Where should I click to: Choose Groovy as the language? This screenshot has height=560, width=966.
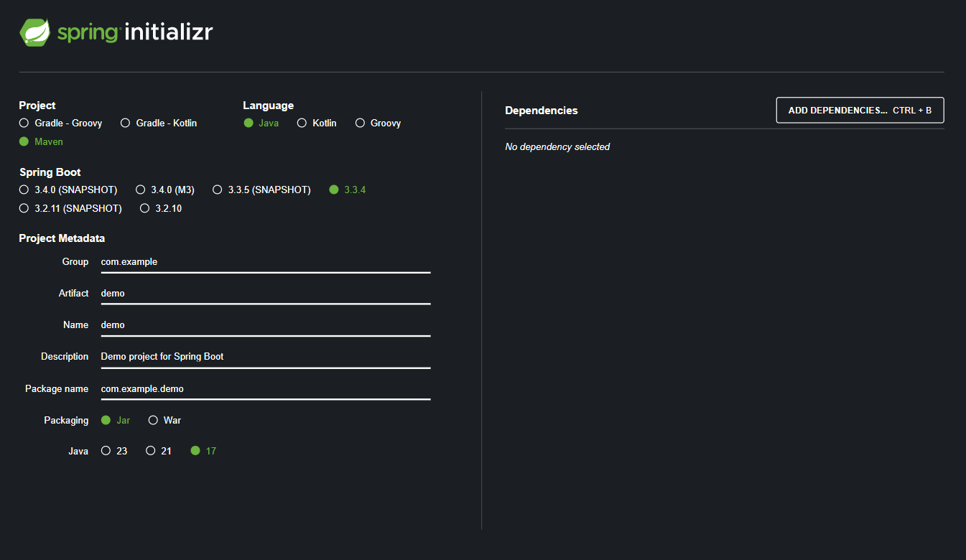click(378, 123)
